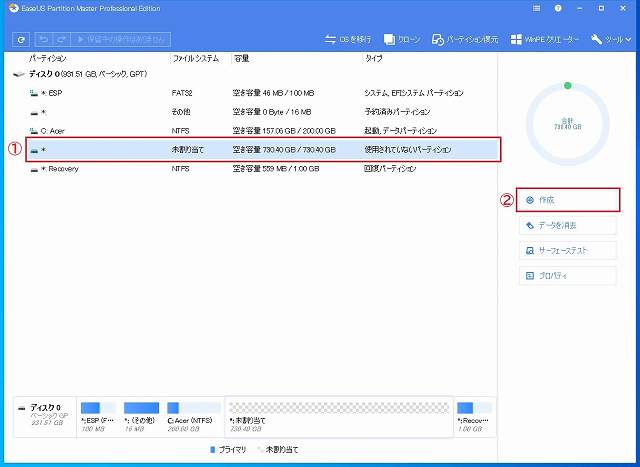Click the タイプ column header
The height and width of the screenshot is (467, 640).
pos(373,59)
